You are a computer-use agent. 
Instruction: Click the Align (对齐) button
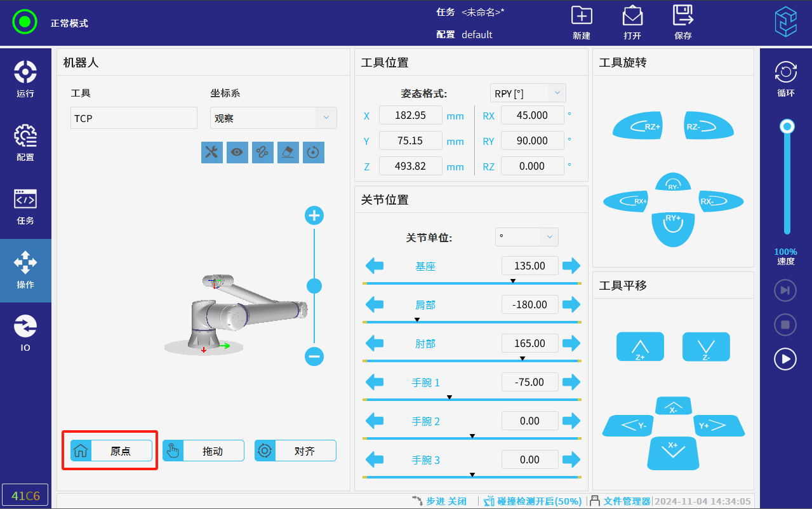click(295, 451)
